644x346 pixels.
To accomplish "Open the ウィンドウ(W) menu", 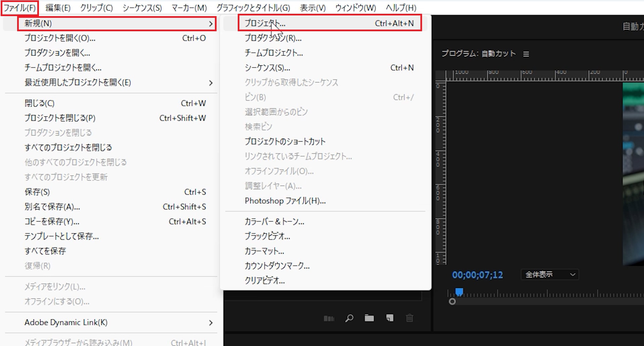I will click(355, 8).
